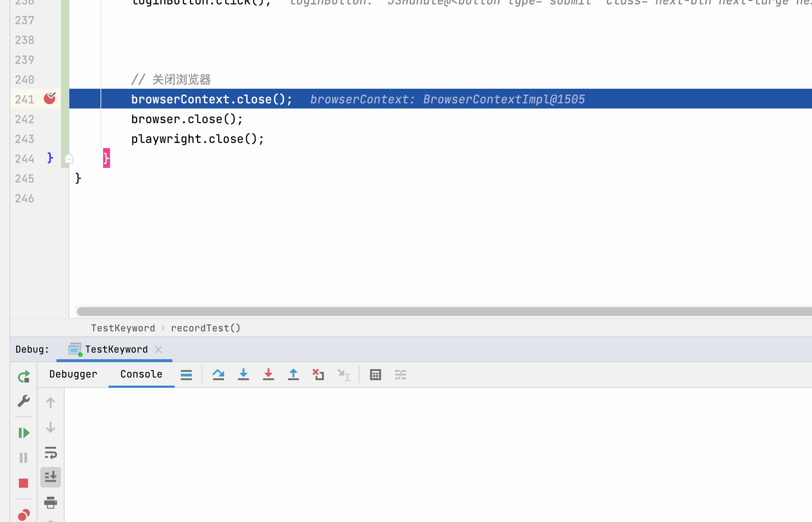Viewport: 812px width, 522px height.
Task: Collapse the method fold marker at line 244
Action: tap(69, 159)
